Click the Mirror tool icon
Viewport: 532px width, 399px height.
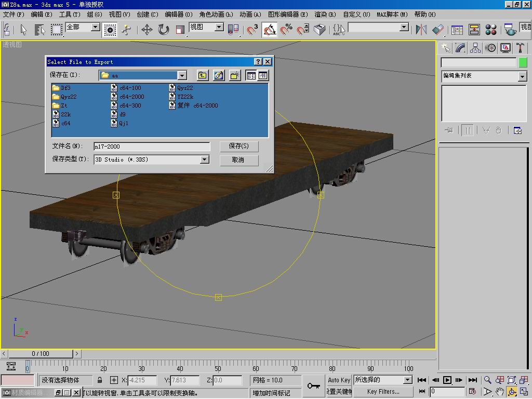(x=421, y=30)
